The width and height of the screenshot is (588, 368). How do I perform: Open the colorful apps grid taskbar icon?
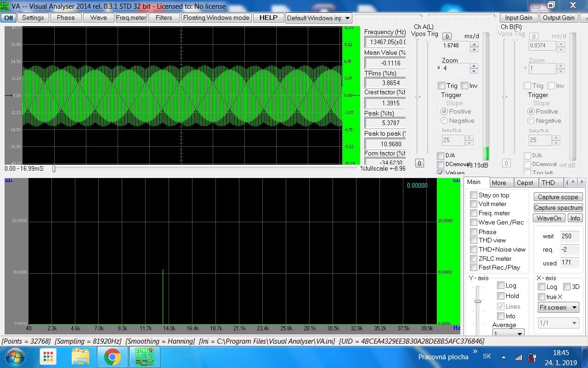(x=48, y=356)
